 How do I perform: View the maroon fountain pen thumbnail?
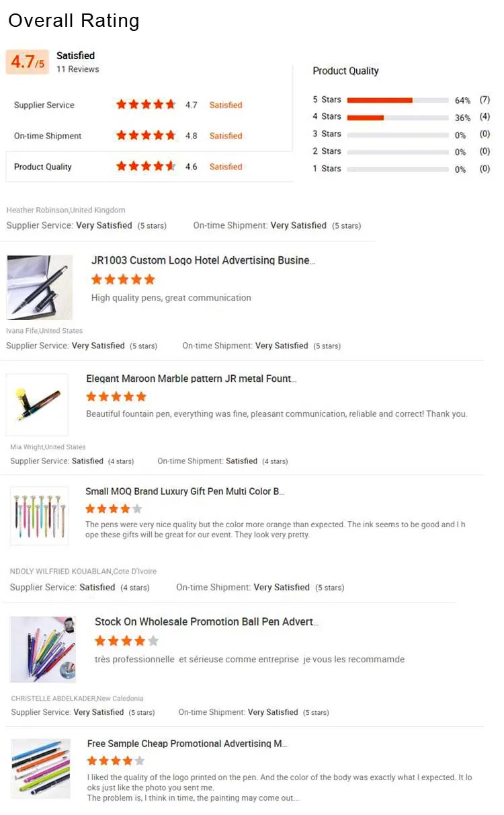pyautogui.click(x=37, y=405)
